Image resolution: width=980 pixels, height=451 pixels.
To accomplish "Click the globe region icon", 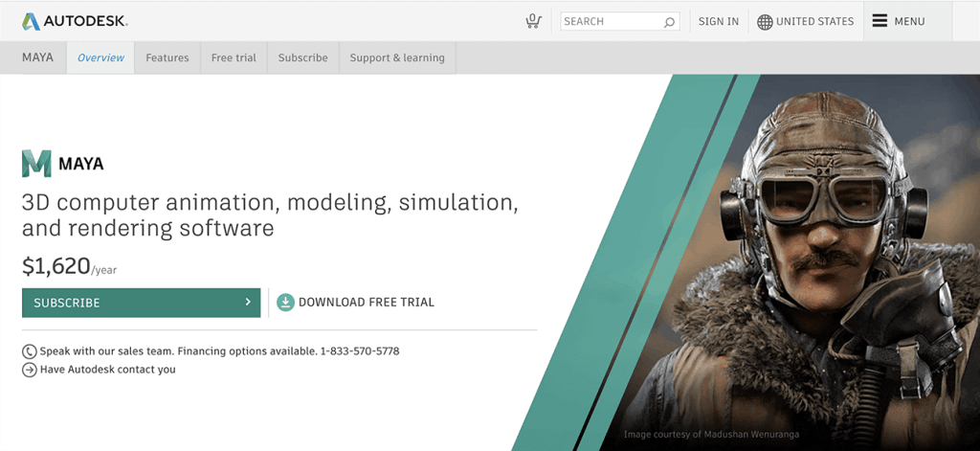I will 765,22.
